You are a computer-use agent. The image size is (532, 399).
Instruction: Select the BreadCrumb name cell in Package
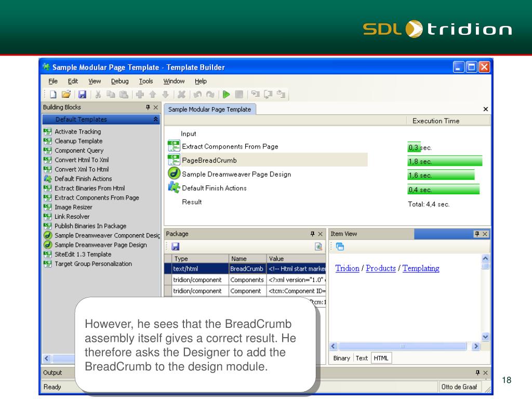point(247,269)
